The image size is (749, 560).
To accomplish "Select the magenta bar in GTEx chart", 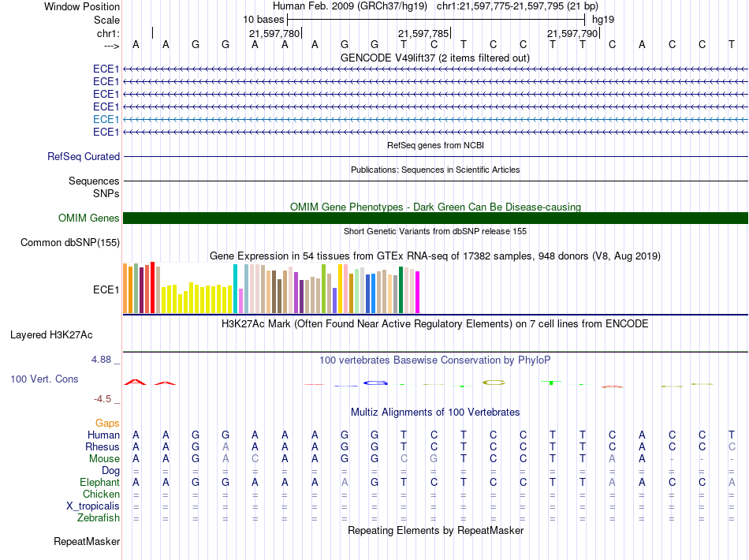I will 418,292.
